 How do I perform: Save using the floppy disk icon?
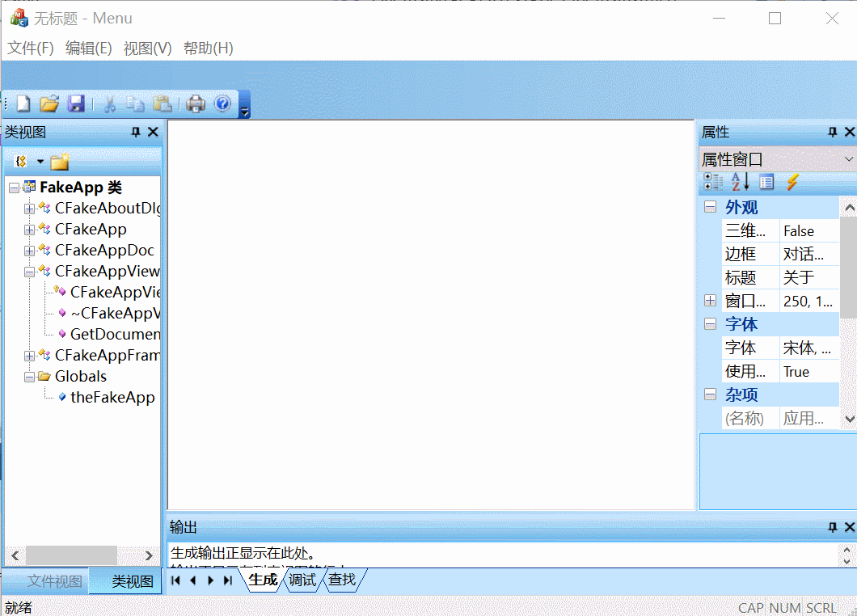coord(76,103)
